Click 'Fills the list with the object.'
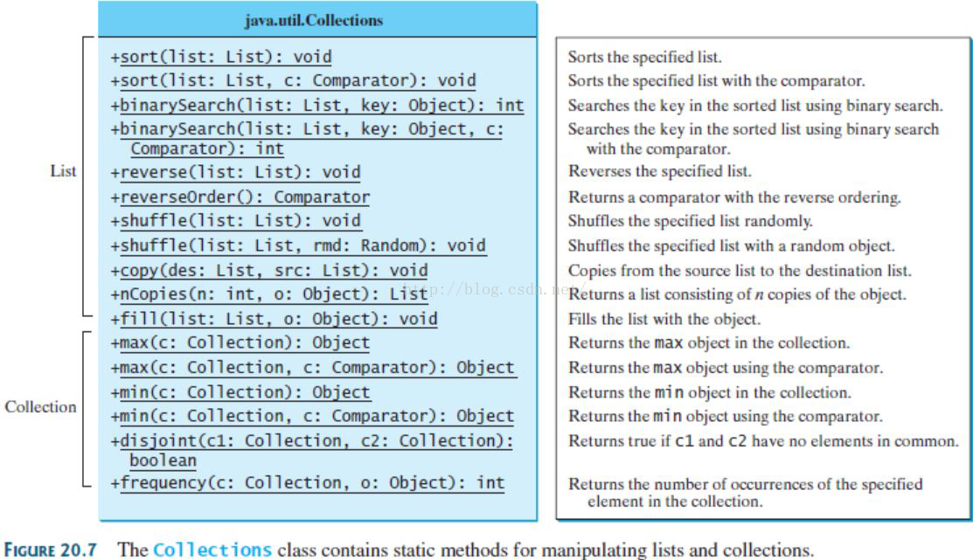The width and height of the screenshot is (973, 560). tap(664, 319)
